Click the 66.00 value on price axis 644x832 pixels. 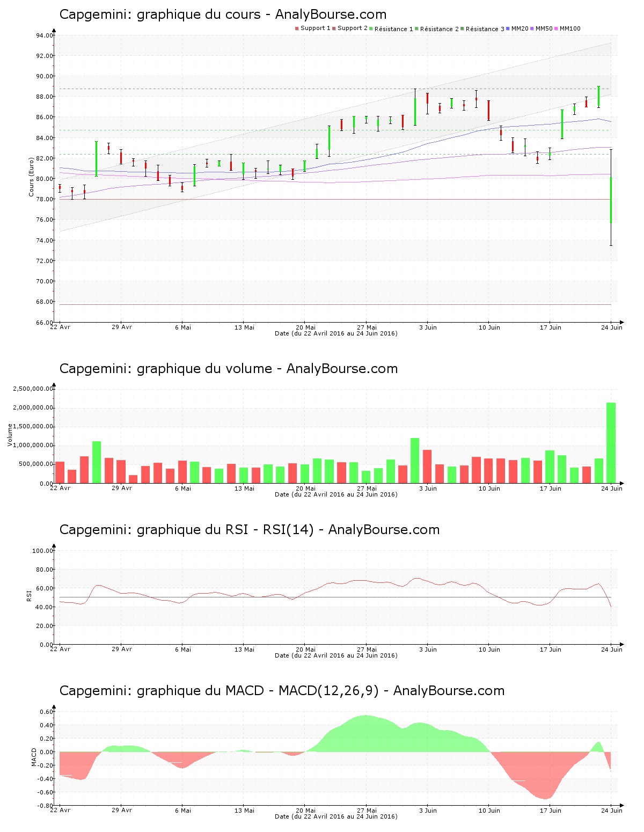pos(45,323)
